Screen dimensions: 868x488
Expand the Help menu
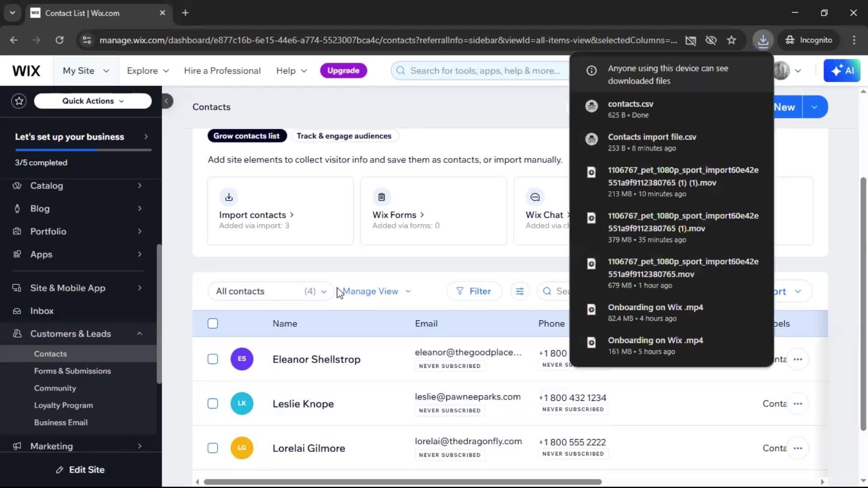[x=292, y=70]
